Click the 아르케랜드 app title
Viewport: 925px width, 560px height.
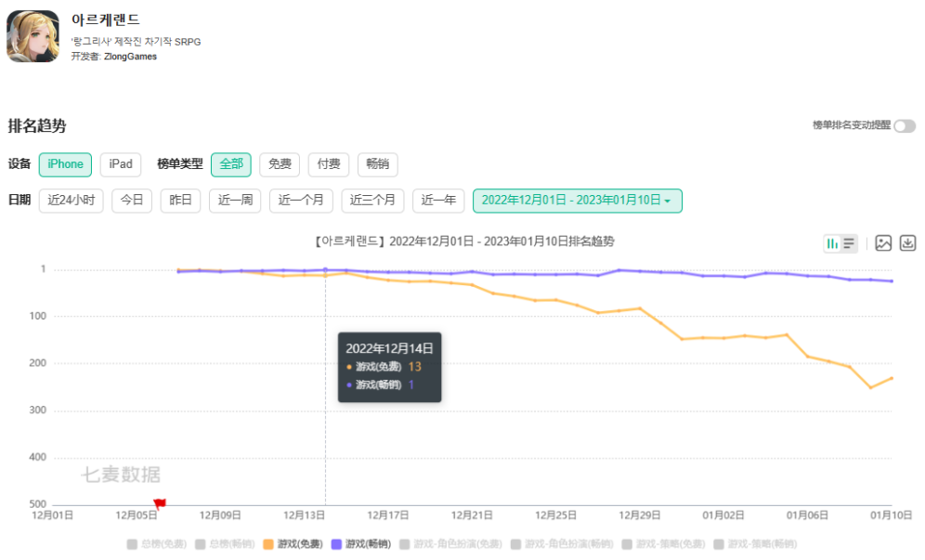pos(106,20)
